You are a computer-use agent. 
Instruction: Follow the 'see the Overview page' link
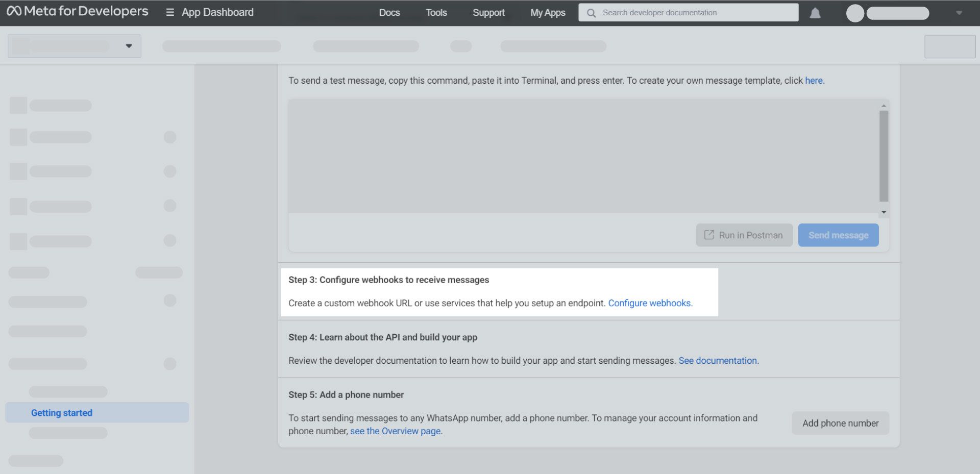point(395,431)
